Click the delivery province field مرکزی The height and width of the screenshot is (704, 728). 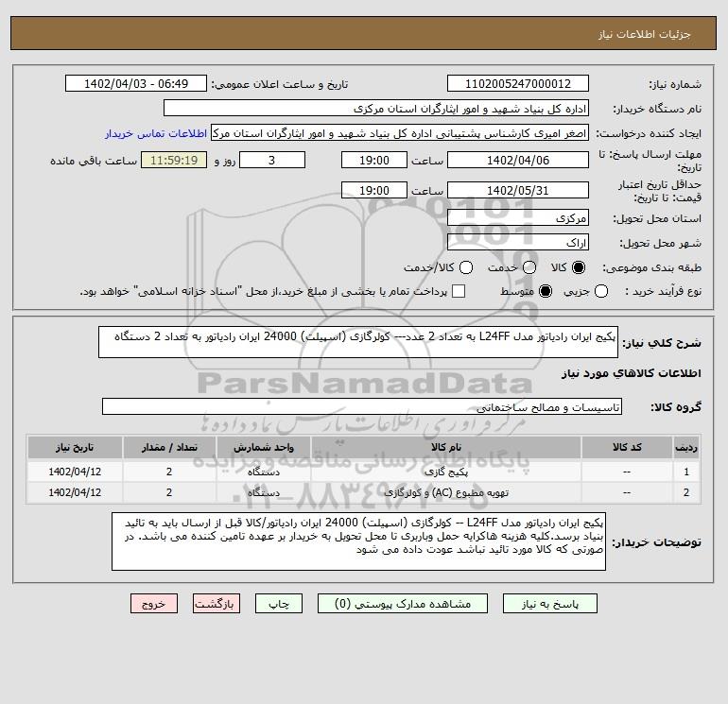518,218
